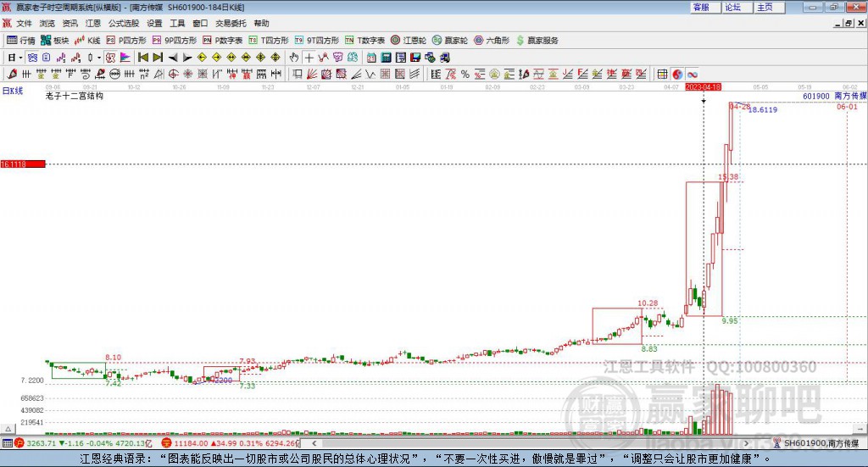Open the 六角形 hexagon tool
Screen dimensions: 868x467
pyautogui.click(x=492, y=41)
